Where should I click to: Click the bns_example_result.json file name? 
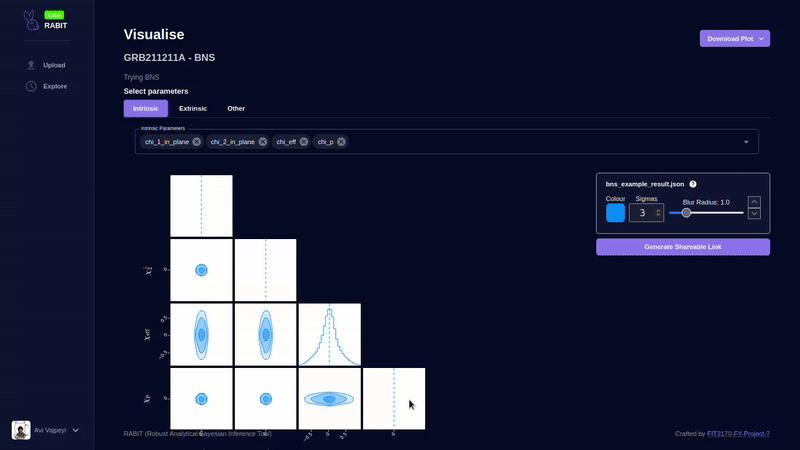coord(645,184)
